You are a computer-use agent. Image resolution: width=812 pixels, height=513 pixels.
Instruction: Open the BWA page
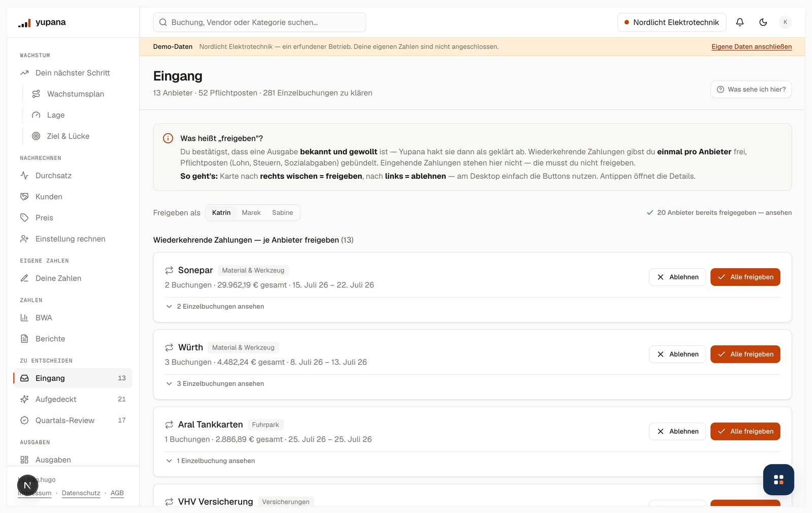(x=73, y=318)
